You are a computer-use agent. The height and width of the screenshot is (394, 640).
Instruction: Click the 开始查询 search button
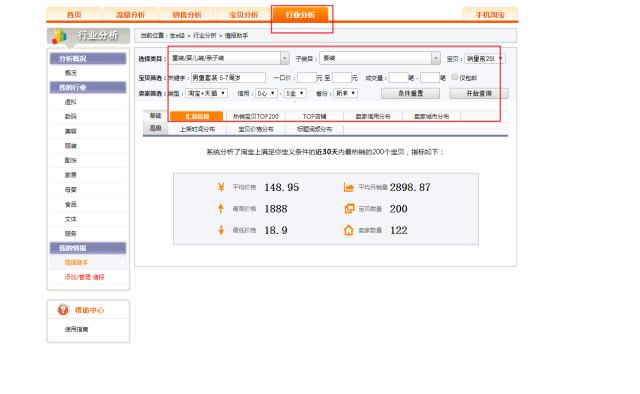[479, 93]
